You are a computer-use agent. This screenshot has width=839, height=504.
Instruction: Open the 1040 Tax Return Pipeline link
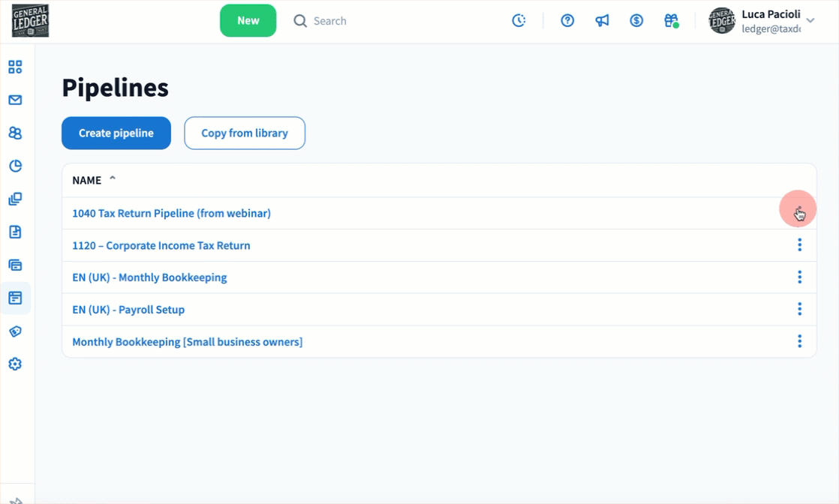pos(171,214)
